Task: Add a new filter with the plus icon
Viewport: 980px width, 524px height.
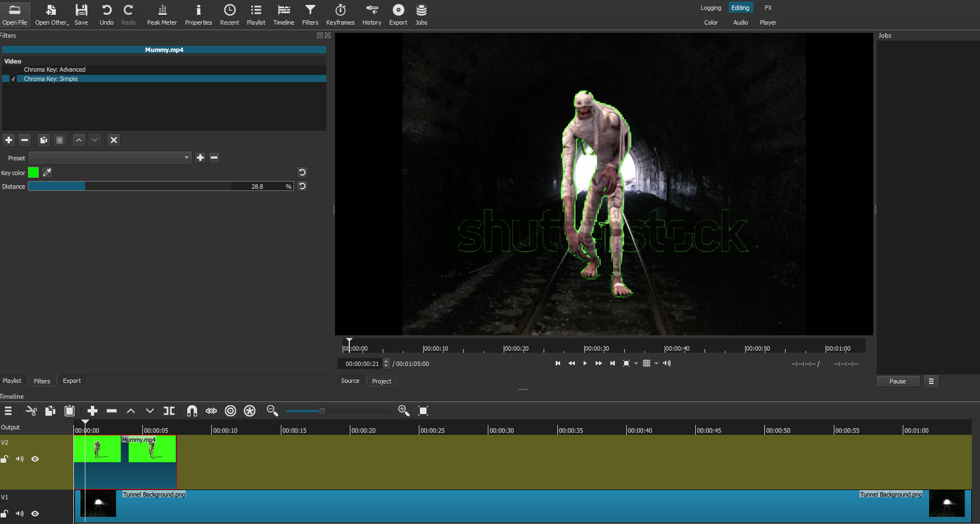Action: click(9, 140)
